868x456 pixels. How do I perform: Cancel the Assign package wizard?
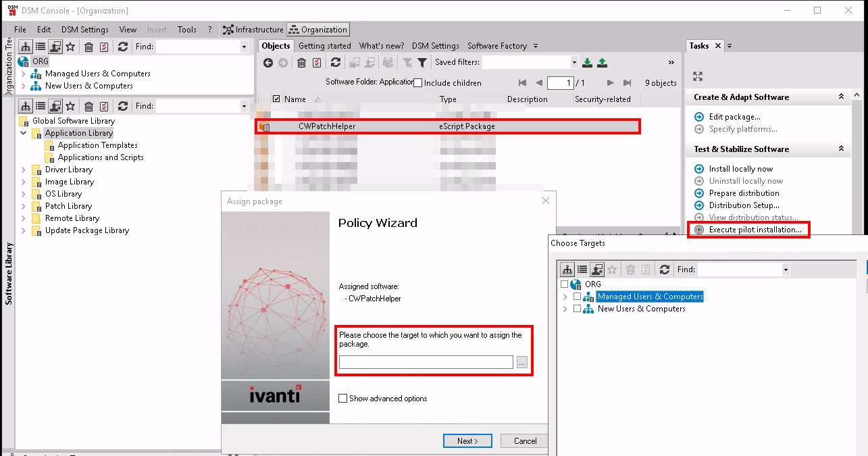525,441
